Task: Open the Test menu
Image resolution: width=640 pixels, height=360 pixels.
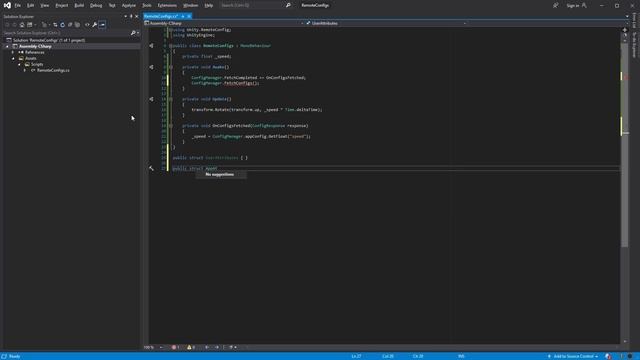Action: point(112,5)
